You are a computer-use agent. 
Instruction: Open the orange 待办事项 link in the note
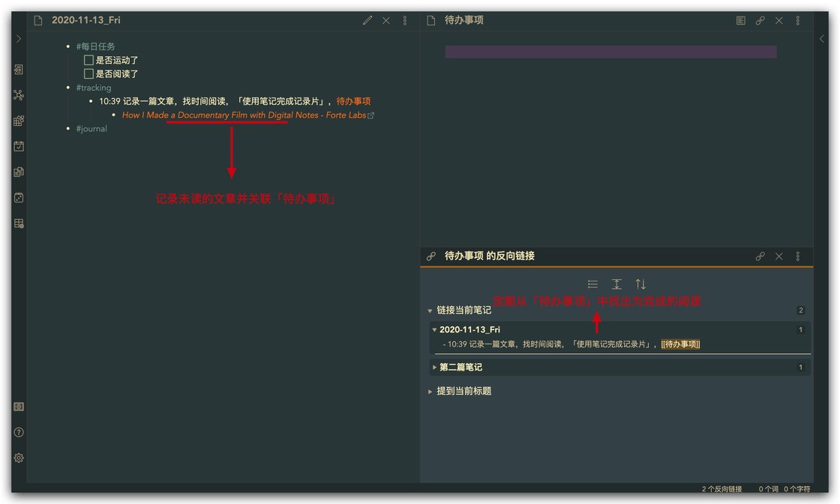(353, 101)
